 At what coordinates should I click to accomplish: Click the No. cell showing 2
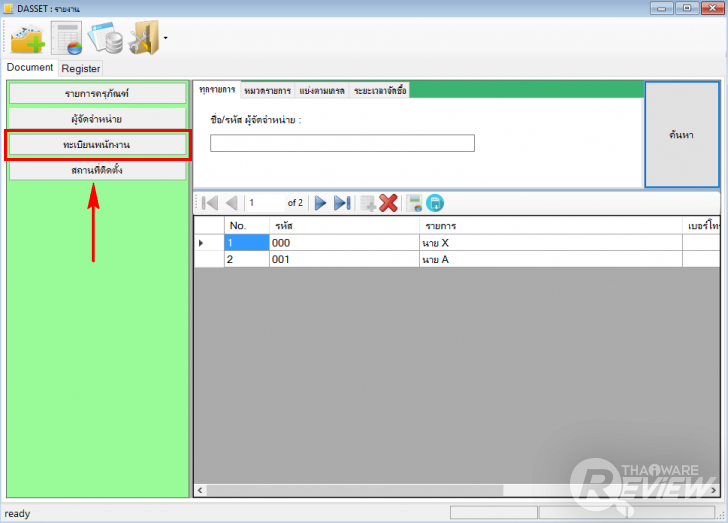click(247, 259)
